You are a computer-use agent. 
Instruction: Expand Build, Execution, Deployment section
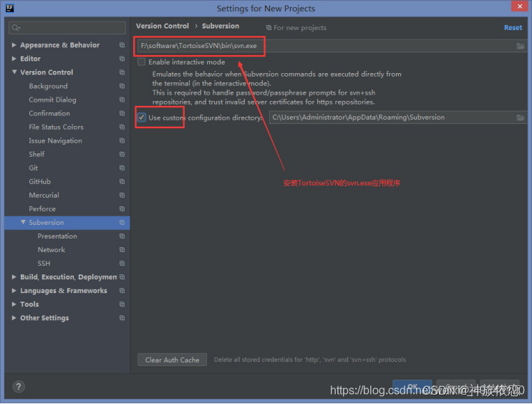coord(14,276)
